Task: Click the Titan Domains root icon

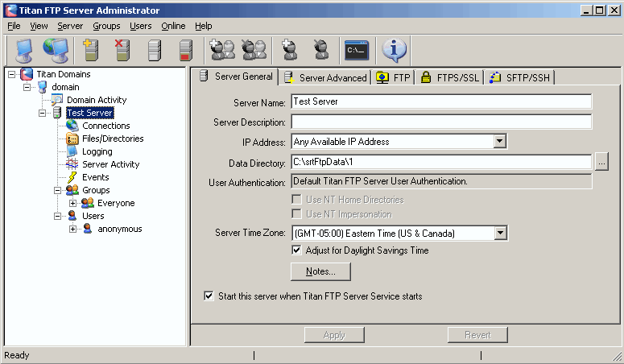Action: click(27, 74)
